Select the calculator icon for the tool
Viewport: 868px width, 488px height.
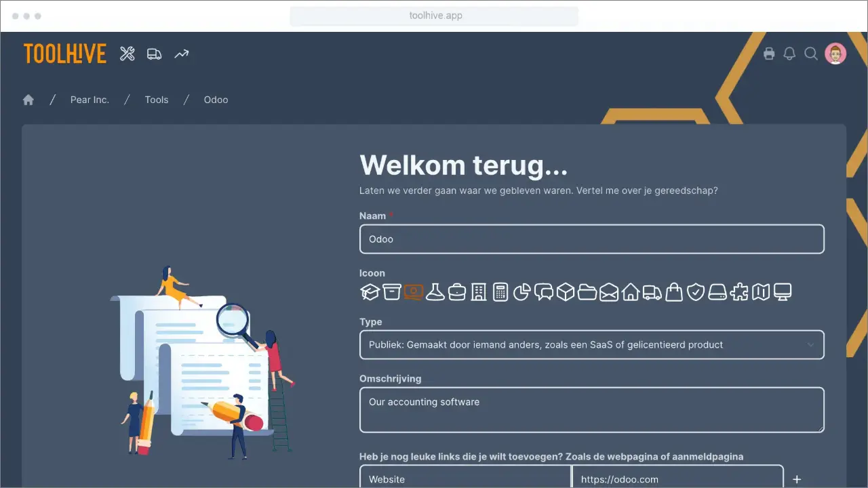pos(500,291)
